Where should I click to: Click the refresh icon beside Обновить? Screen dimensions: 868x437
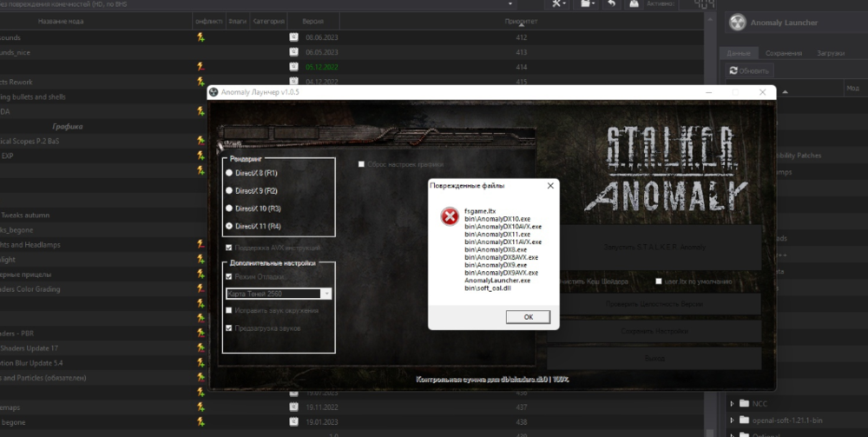tap(733, 70)
